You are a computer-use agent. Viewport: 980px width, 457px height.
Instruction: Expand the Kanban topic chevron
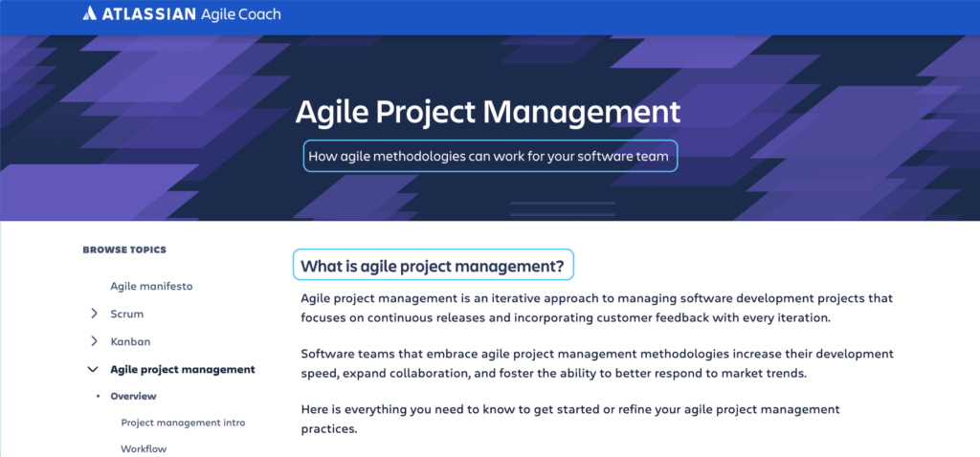[93, 341]
